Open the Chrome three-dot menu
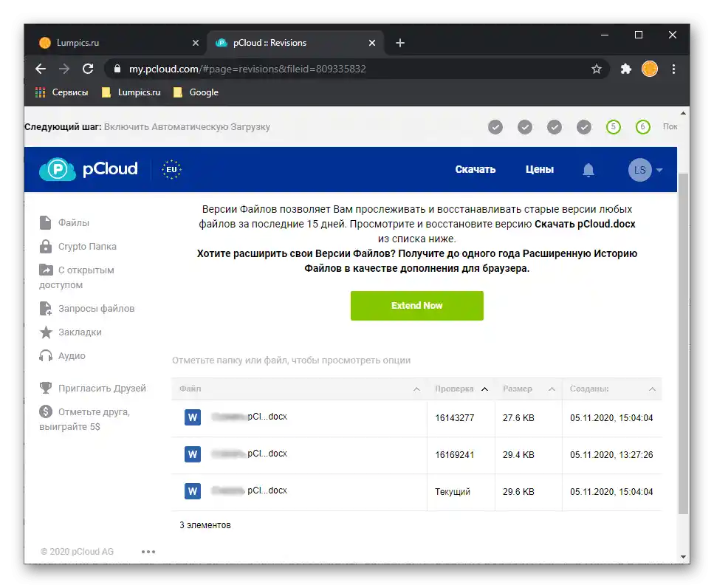714x588 pixels. coord(673,69)
